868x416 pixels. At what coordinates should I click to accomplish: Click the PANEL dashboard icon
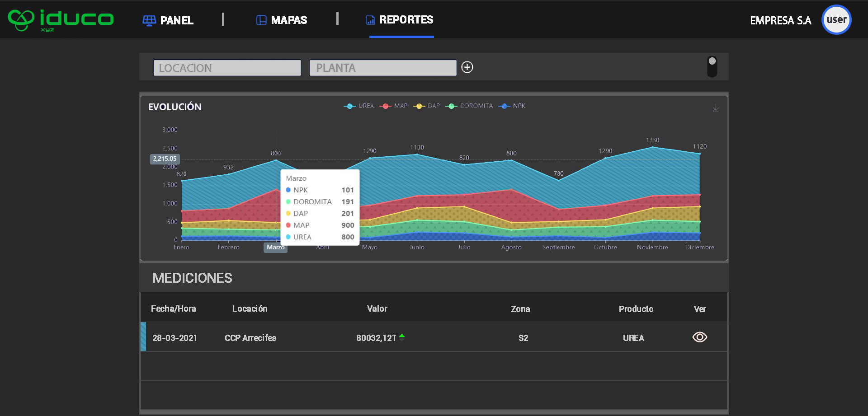point(149,20)
